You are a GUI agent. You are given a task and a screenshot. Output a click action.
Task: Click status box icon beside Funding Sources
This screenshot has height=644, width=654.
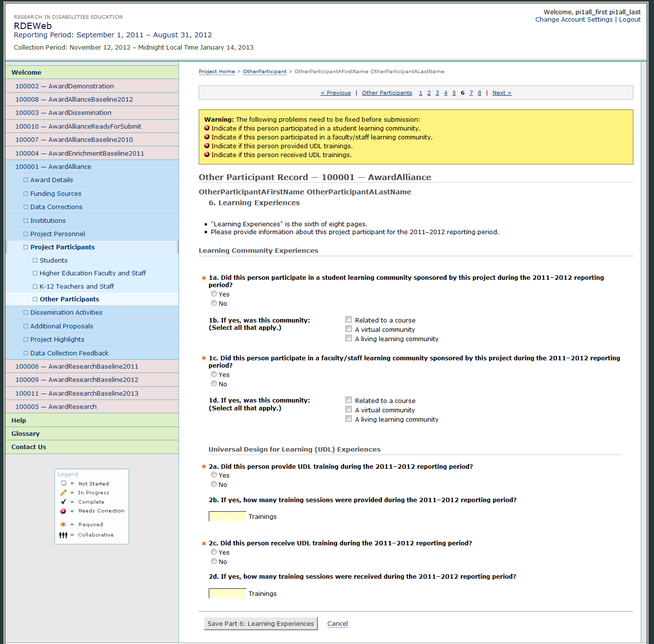click(26, 194)
